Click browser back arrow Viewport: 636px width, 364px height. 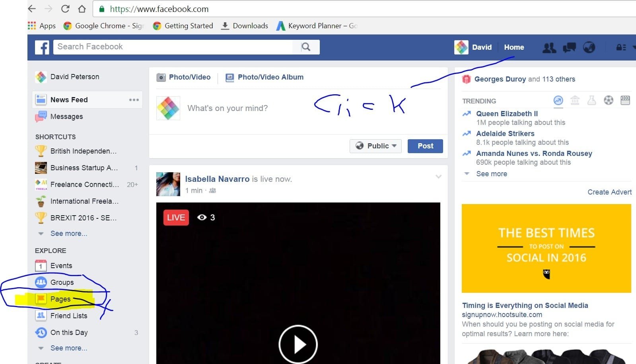32,9
